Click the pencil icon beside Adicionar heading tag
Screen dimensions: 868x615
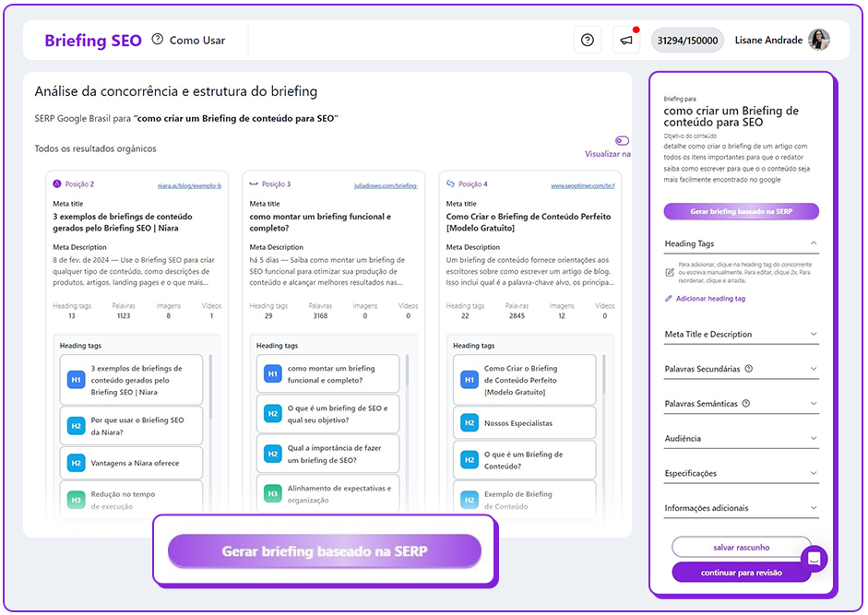668,299
